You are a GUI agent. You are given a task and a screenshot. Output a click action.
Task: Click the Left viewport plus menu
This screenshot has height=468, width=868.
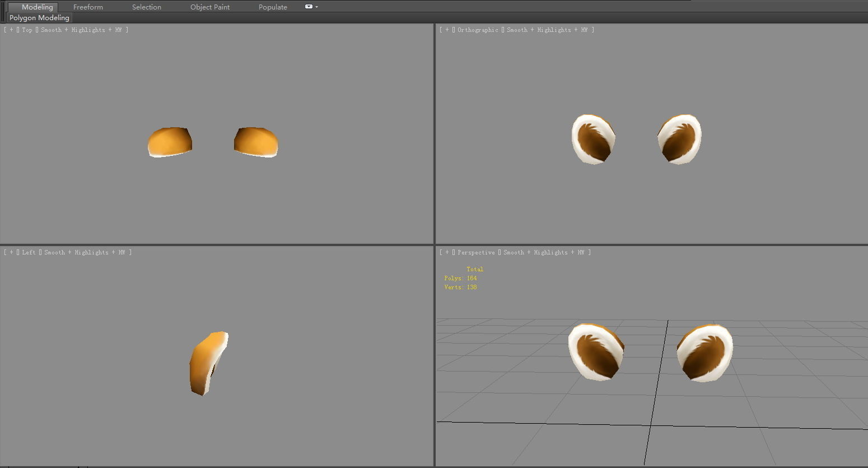click(x=11, y=253)
